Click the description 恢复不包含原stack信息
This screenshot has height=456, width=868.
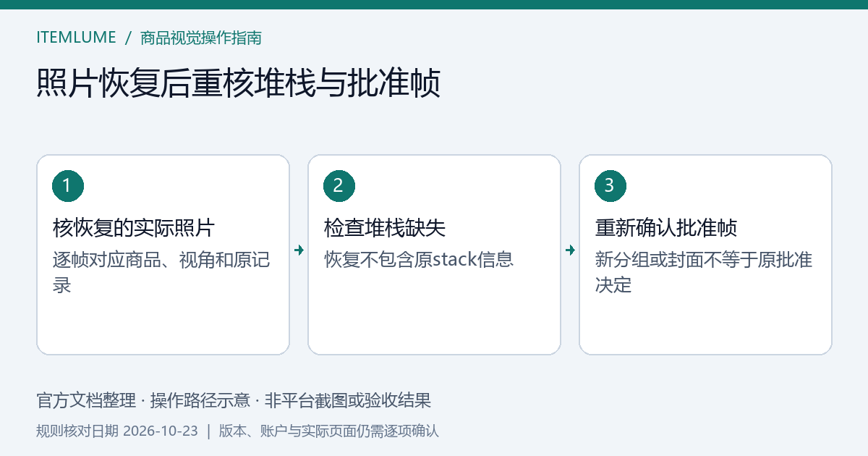click(x=419, y=259)
